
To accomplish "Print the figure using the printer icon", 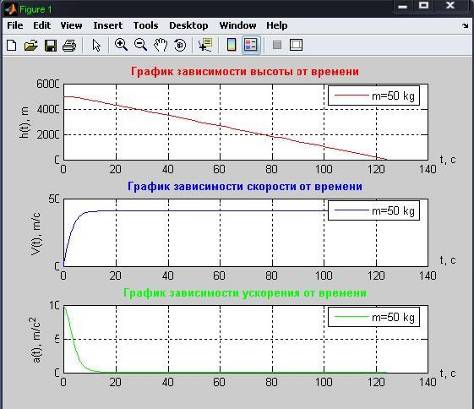I will (x=69, y=45).
